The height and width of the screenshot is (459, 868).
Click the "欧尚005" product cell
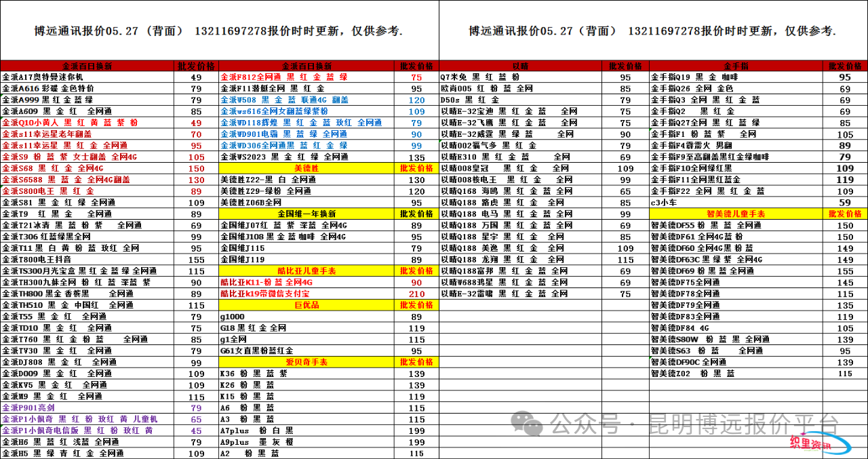(520, 89)
